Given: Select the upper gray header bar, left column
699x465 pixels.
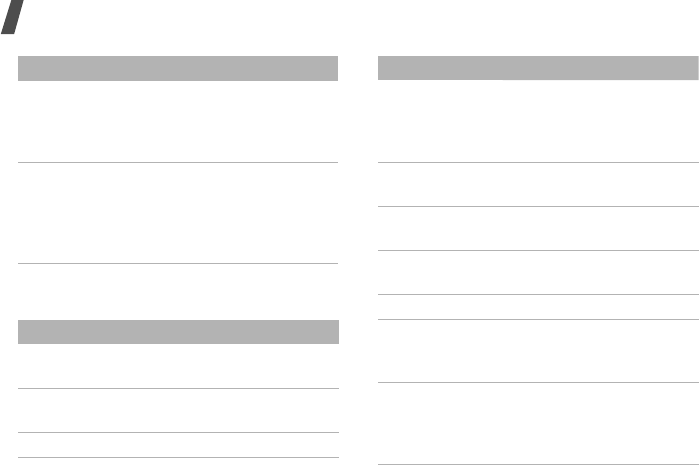Looking at the screenshot, I should point(178,68).
